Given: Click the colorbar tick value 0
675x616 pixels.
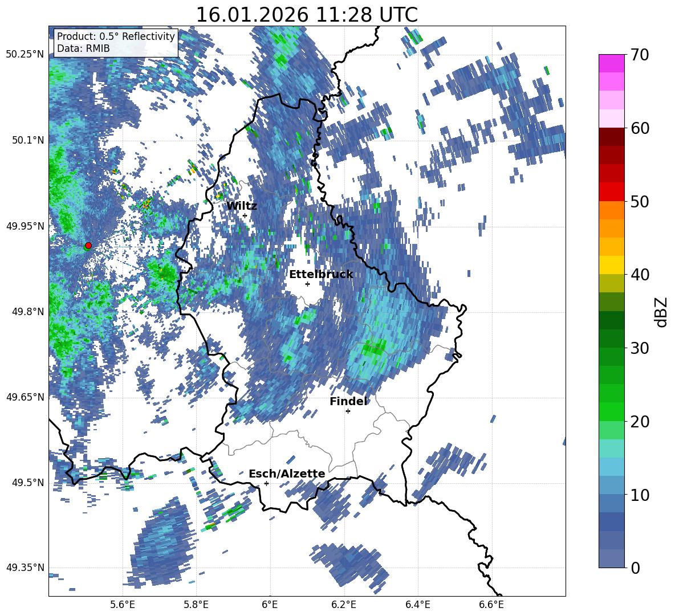Looking at the screenshot, I should [635, 568].
